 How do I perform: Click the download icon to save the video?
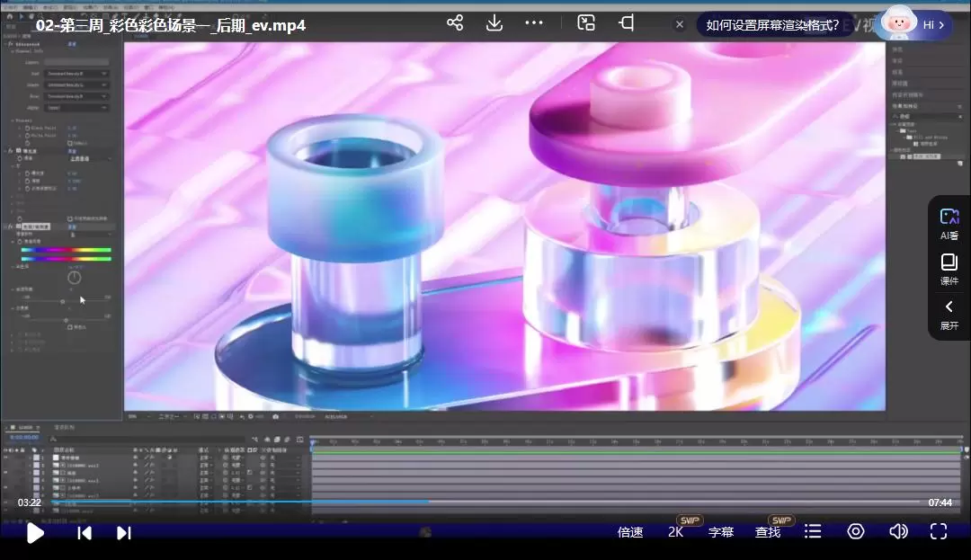point(494,24)
